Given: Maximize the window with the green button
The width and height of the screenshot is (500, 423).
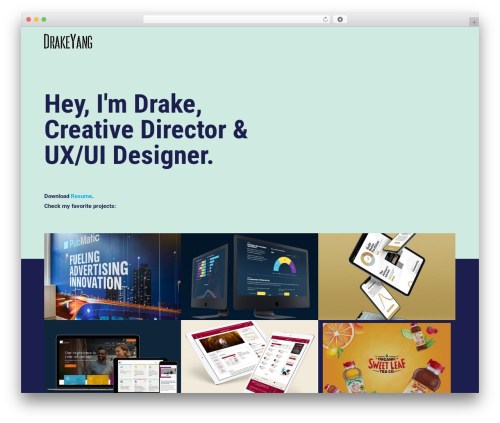Looking at the screenshot, I should [x=44, y=19].
